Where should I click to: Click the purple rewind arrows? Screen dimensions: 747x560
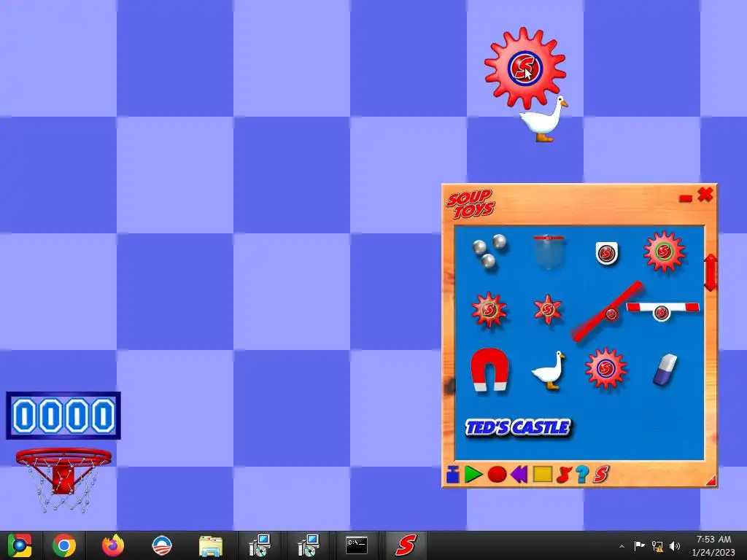click(519, 474)
